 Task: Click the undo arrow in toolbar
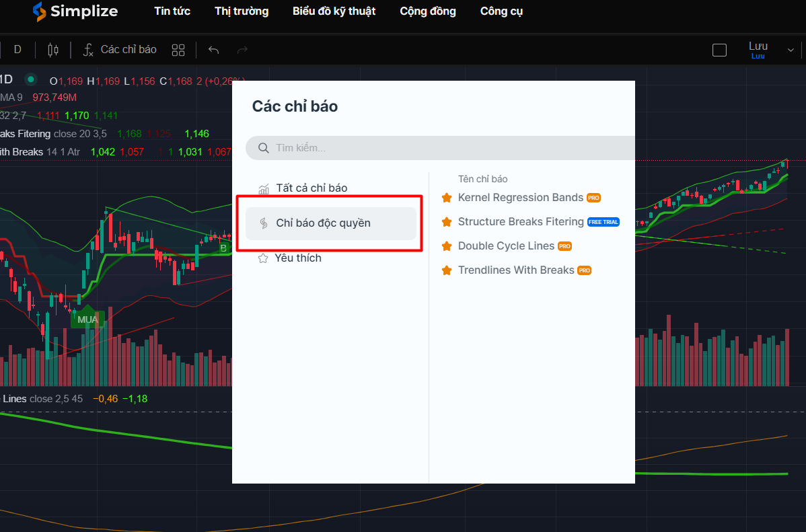pyautogui.click(x=214, y=50)
